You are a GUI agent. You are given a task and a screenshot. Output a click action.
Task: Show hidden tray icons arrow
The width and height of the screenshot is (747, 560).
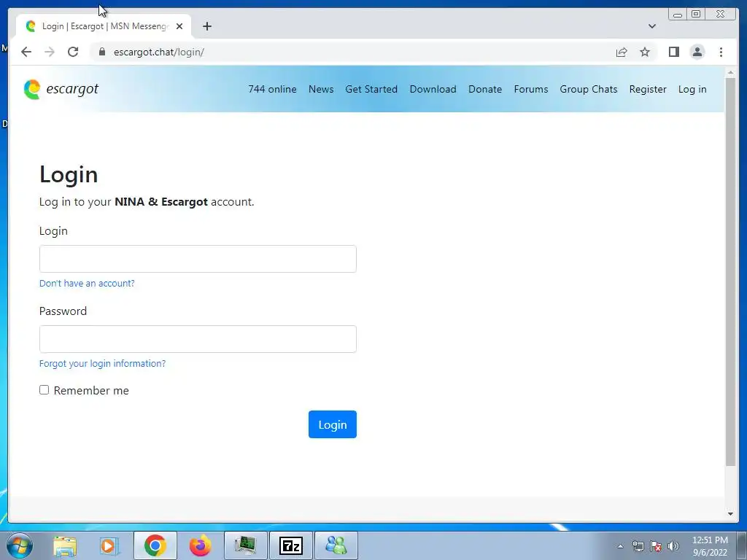click(x=620, y=546)
